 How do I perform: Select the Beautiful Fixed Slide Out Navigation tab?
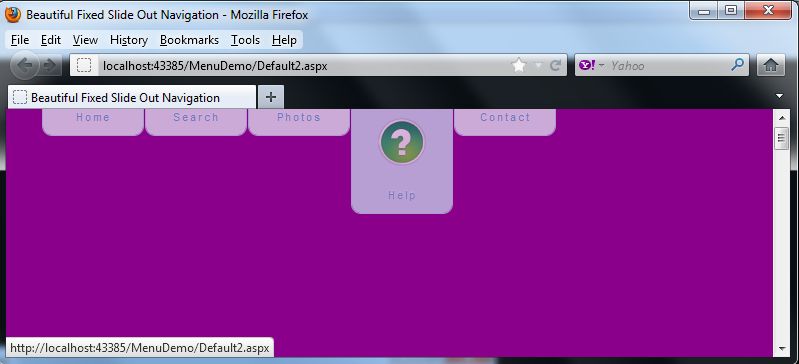[x=132, y=97]
